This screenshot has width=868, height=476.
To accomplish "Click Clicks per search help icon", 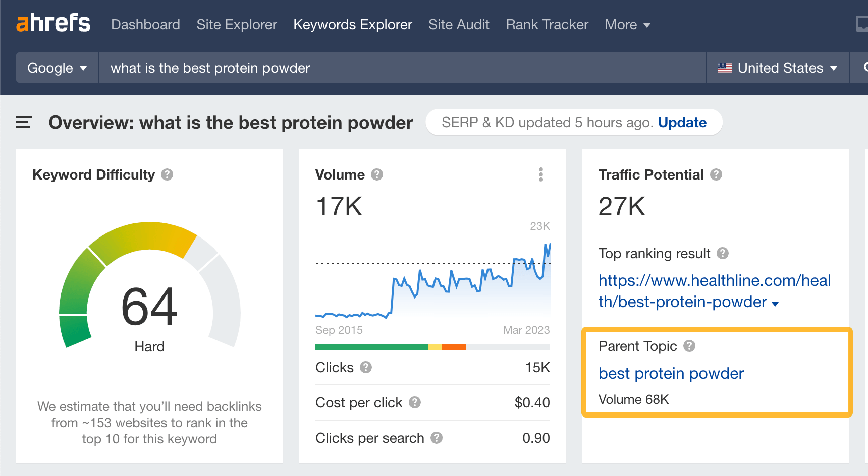I will pyautogui.click(x=437, y=438).
